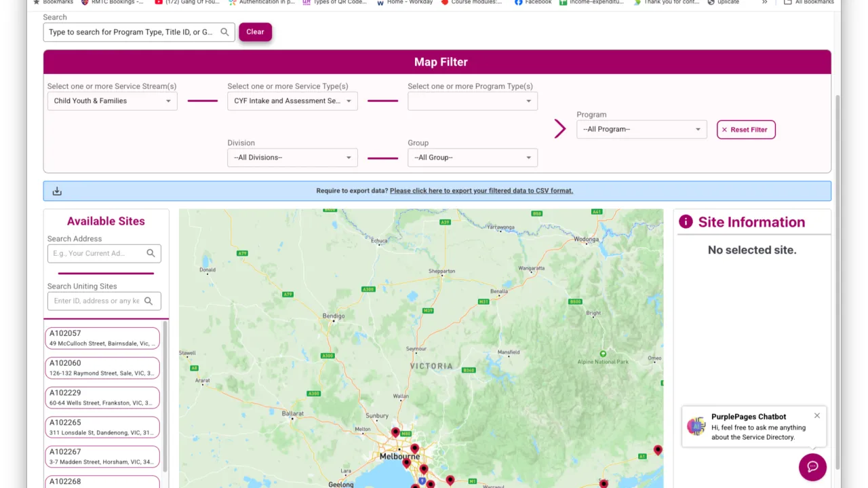868x488 pixels.
Task: Open the Division dropdown showing All Divisions
Action: [292, 157]
